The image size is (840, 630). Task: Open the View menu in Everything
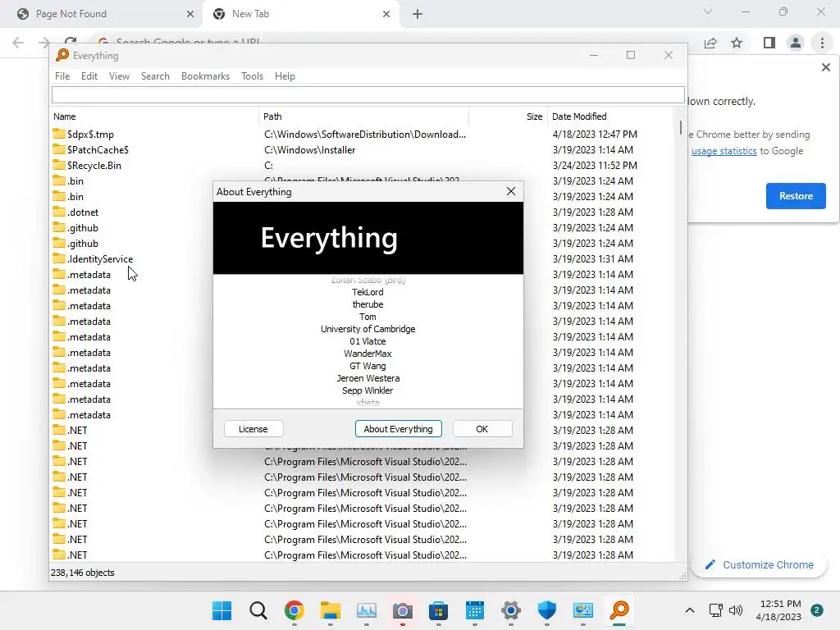click(119, 76)
